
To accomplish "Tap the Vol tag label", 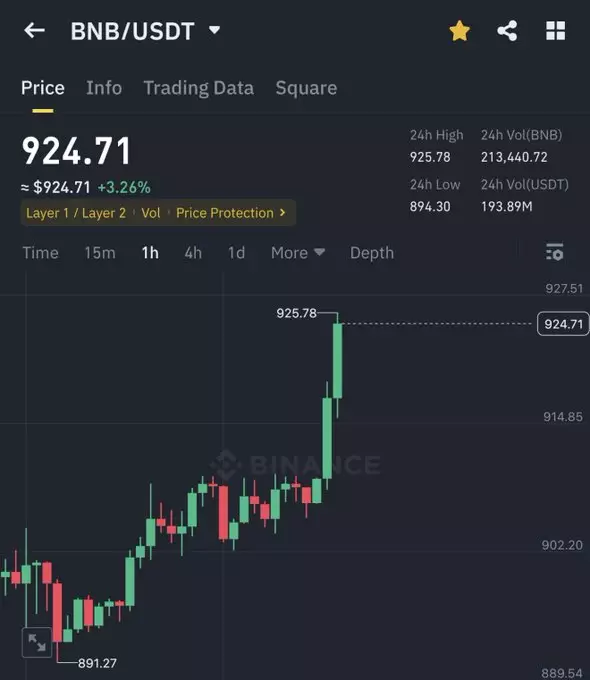I will click(151, 213).
